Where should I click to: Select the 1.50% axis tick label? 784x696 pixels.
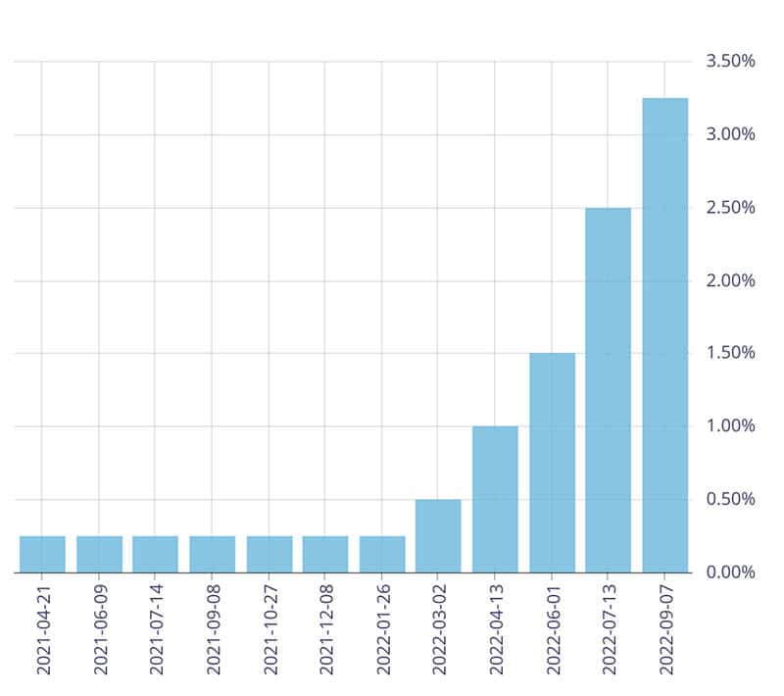click(730, 353)
